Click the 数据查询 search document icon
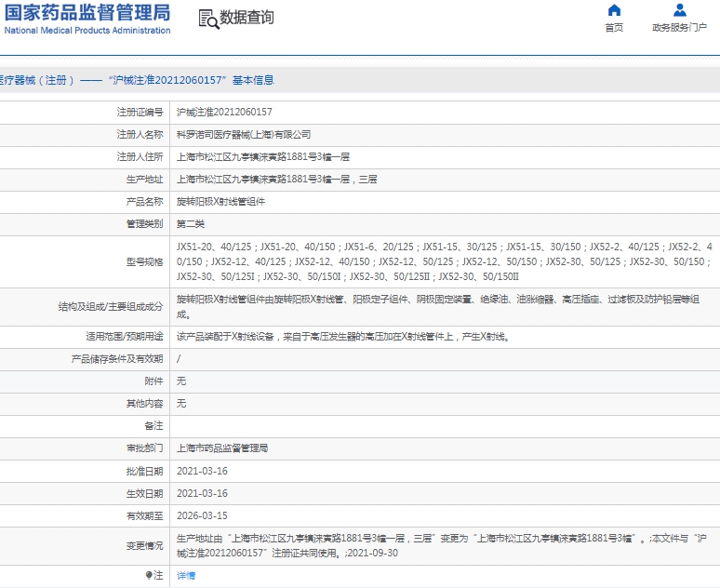Screen dimensions: 720x588 (208, 19)
